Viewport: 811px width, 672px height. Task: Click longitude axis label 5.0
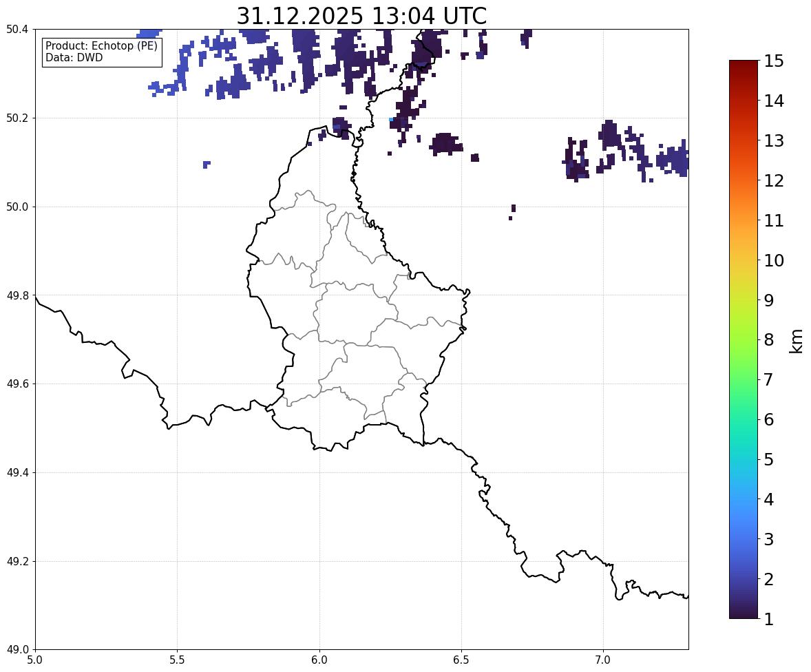pyautogui.click(x=35, y=660)
